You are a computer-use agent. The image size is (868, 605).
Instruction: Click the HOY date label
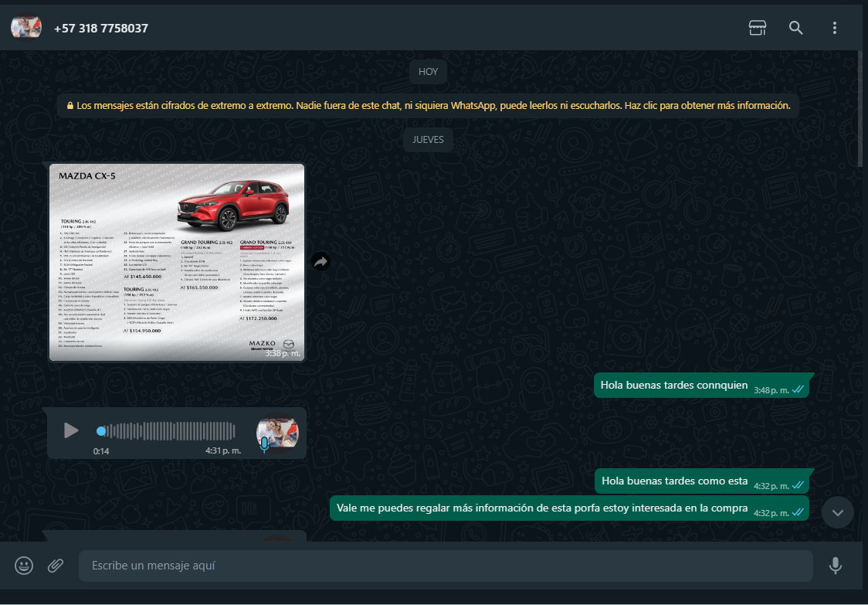[x=428, y=71]
